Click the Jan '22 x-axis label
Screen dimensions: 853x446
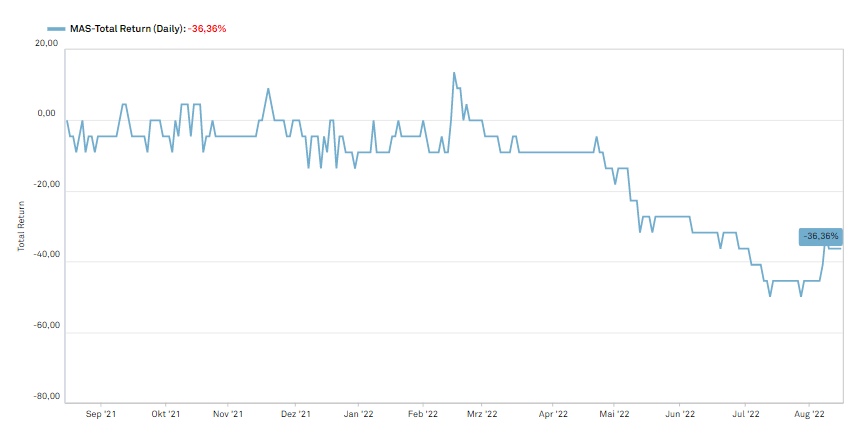click(358, 414)
